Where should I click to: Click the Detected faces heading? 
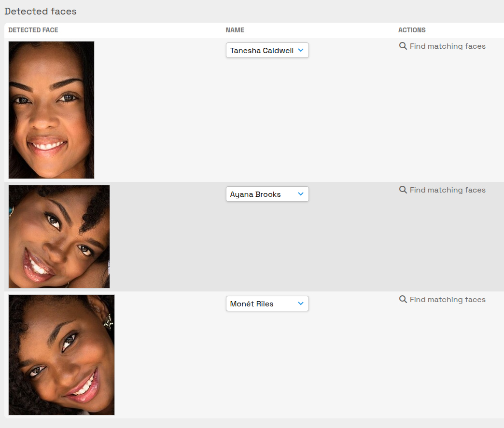coord(41,11)
